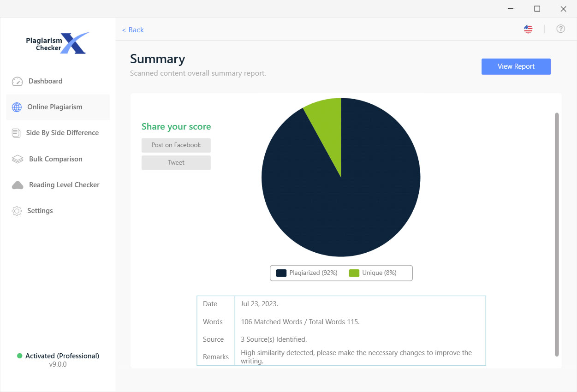This screenshot has width=577, height=392.
Task: Click the summary panel vertical scrollbar
Action: coord(557,234)
